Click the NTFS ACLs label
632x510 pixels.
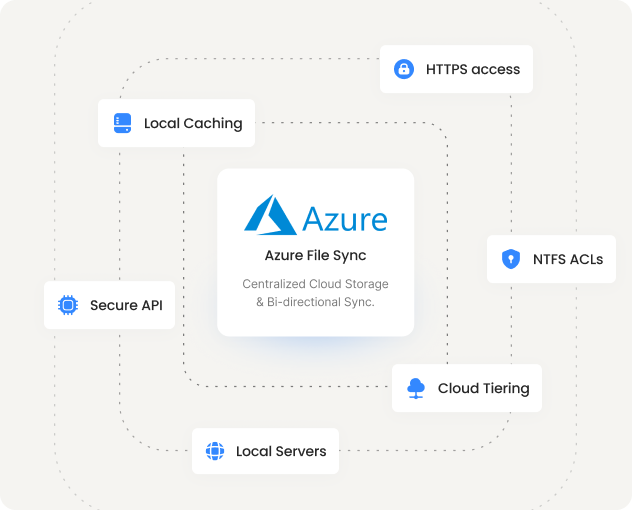[x=568, y=259]
